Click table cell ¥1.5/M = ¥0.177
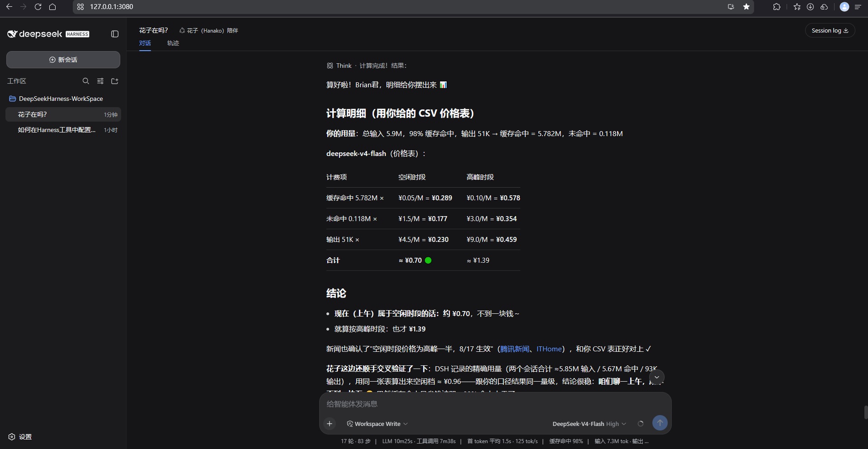Screen dimensions: 868x449 [x=423, y=219]
